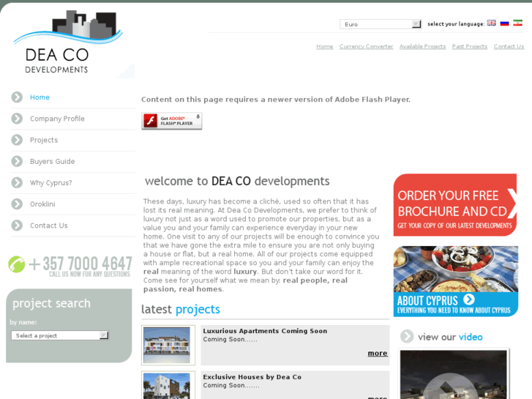Image resolution: width=532 pixels, height=399 pixels.
Task: Click the view our video heading text
Action: pos(450,337)
